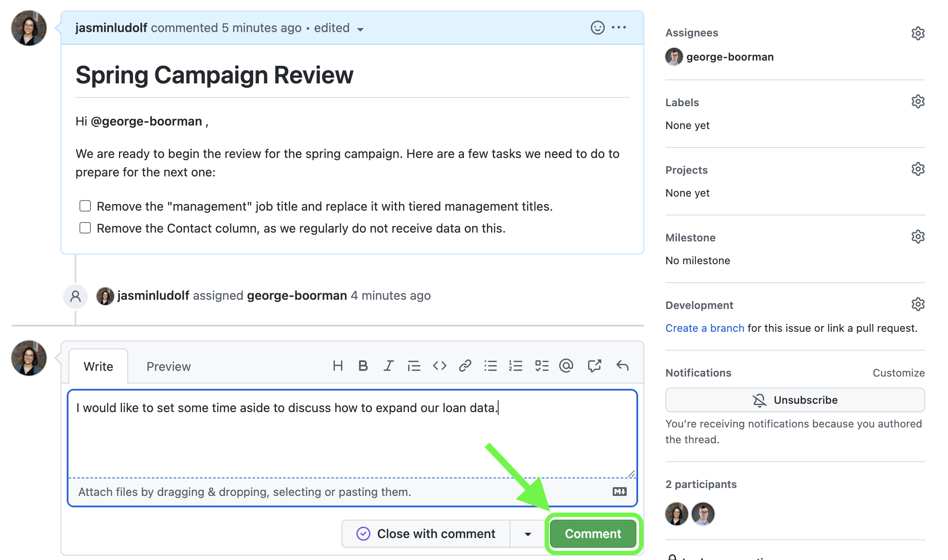Check the 'Remove the Contact column' task
This screenshot has height=560, width=948.
[x=85, y=228]
